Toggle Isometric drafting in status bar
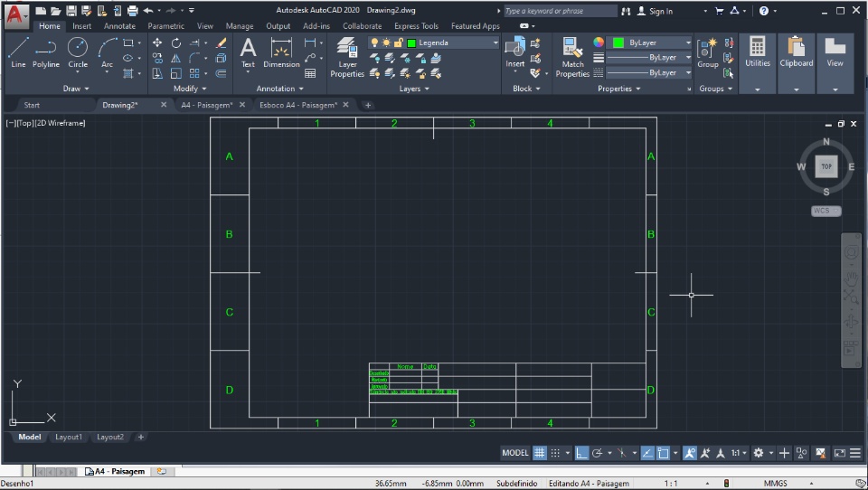The width and height of the screenshot is (868, 490). pyautogui.click(x=622, y=453)
